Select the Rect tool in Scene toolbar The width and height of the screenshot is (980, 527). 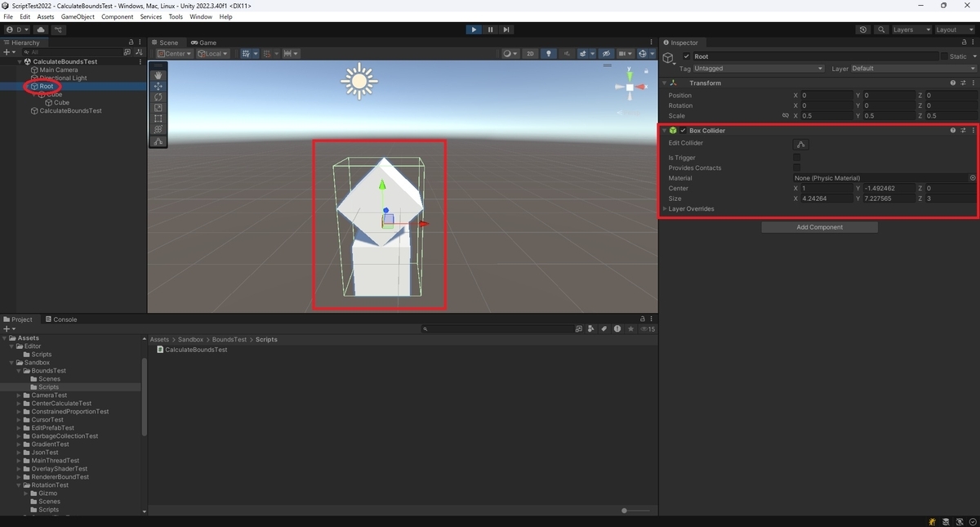coord(158,118)
